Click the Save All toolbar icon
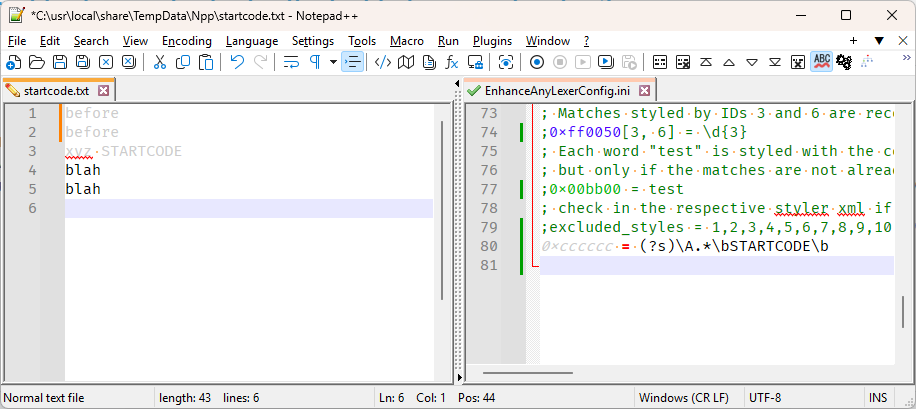 coord(82,62)
